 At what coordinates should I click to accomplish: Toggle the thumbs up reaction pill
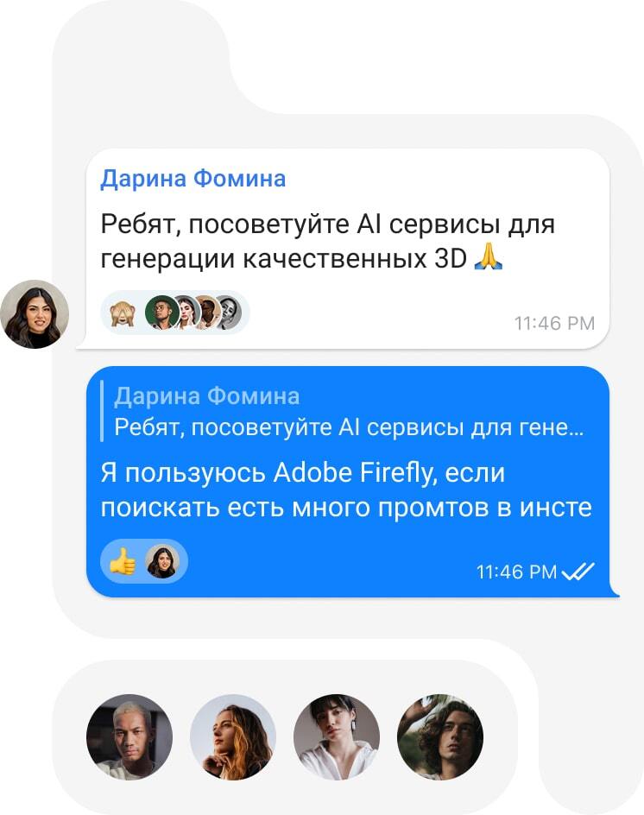tap(144, 561)
